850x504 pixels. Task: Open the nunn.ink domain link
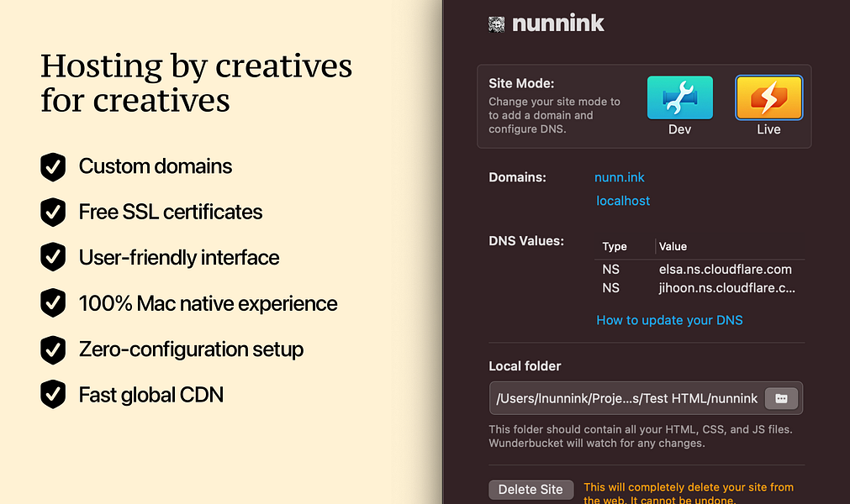[619, 177]
